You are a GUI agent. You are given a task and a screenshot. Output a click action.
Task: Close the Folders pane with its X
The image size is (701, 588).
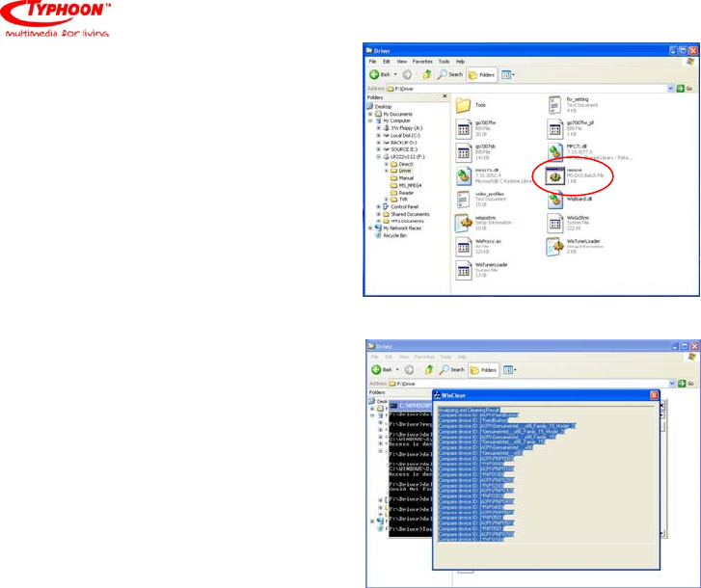(x=445, y=96)
